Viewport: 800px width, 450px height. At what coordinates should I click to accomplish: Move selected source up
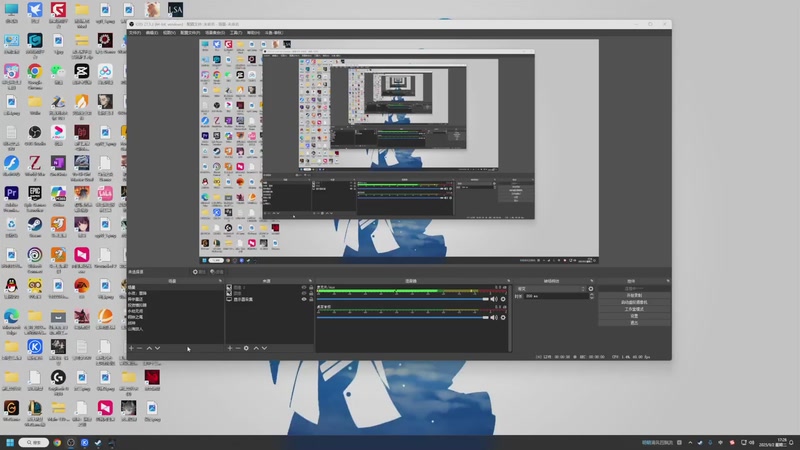[x=256, y=348]
